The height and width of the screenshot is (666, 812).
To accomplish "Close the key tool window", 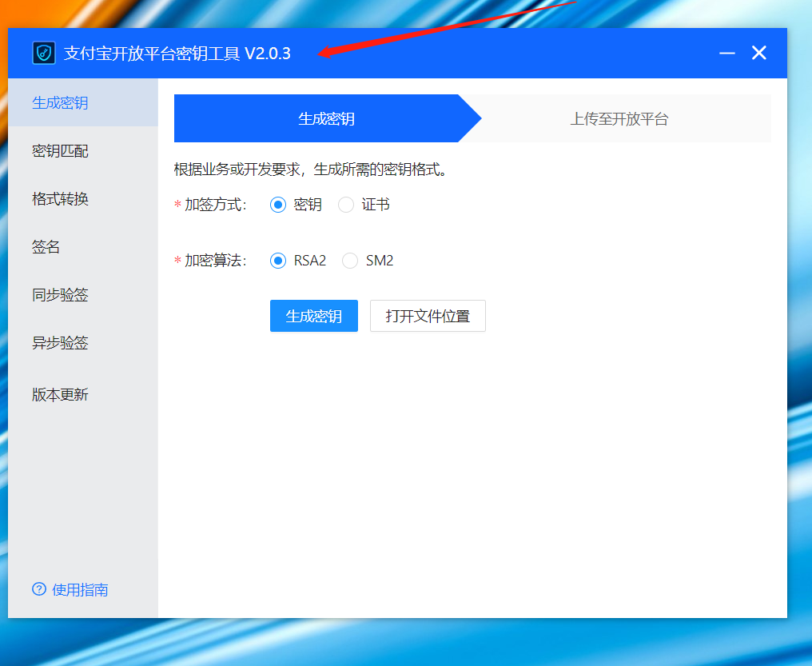I will [x=759, y=53].
